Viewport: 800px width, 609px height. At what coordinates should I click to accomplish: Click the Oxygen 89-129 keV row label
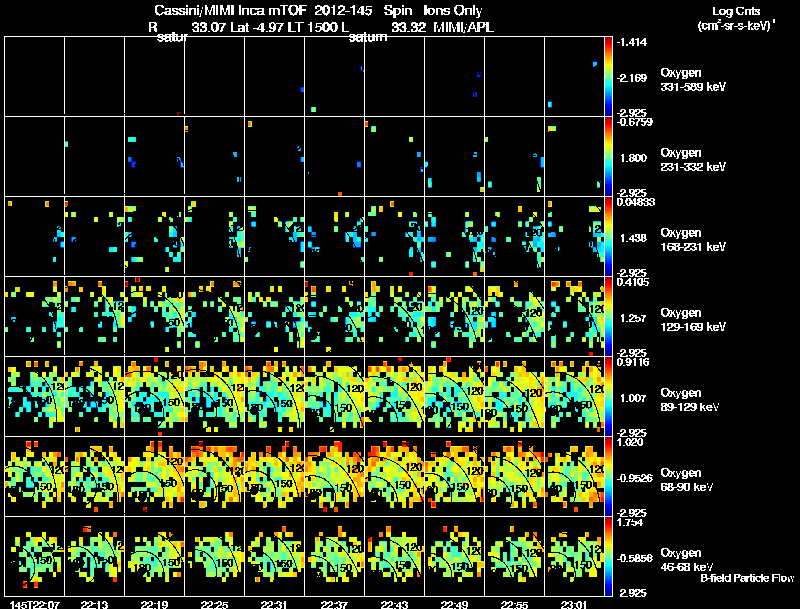point(690,400)
